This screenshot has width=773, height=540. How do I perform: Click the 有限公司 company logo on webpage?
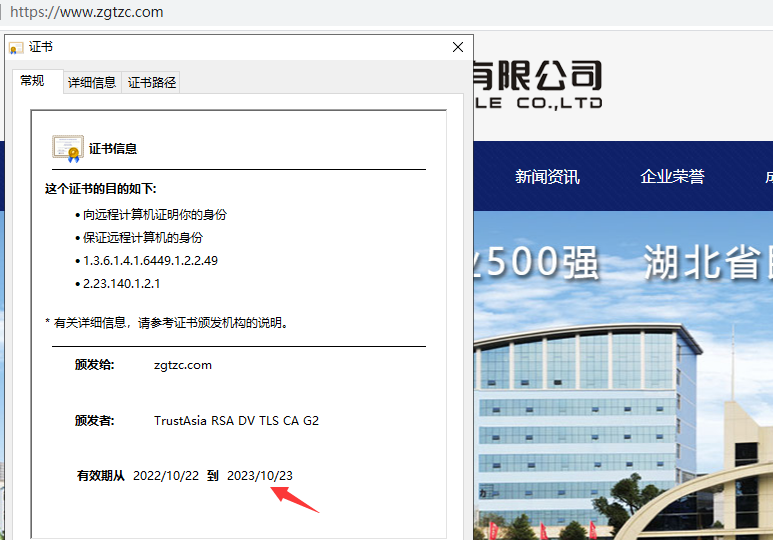(x=538, y=84)
